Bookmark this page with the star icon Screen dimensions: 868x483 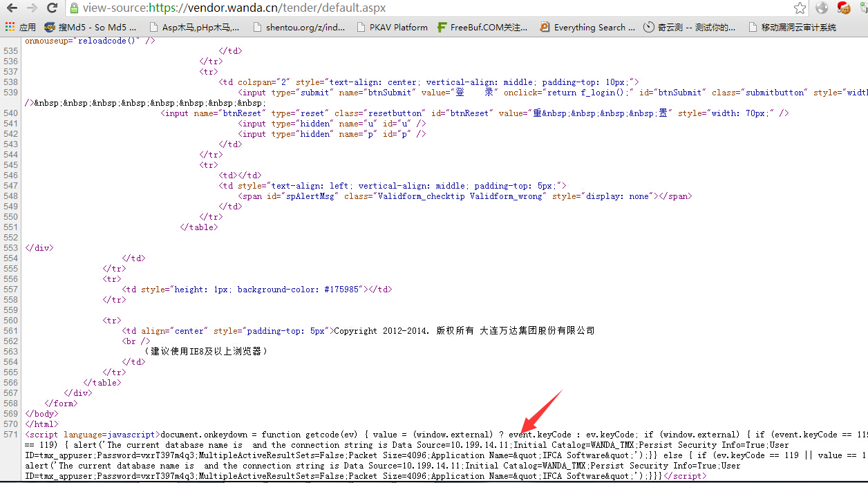click(x=800, y=8)
